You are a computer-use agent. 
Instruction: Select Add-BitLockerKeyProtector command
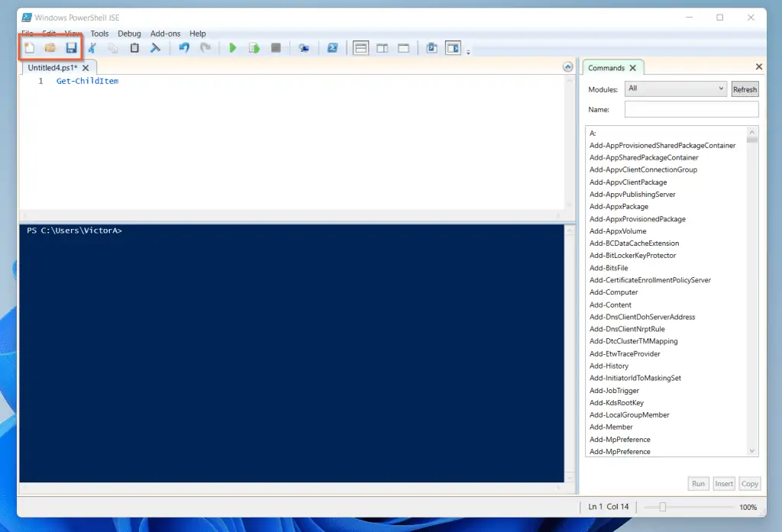click(x=633, y=255)
